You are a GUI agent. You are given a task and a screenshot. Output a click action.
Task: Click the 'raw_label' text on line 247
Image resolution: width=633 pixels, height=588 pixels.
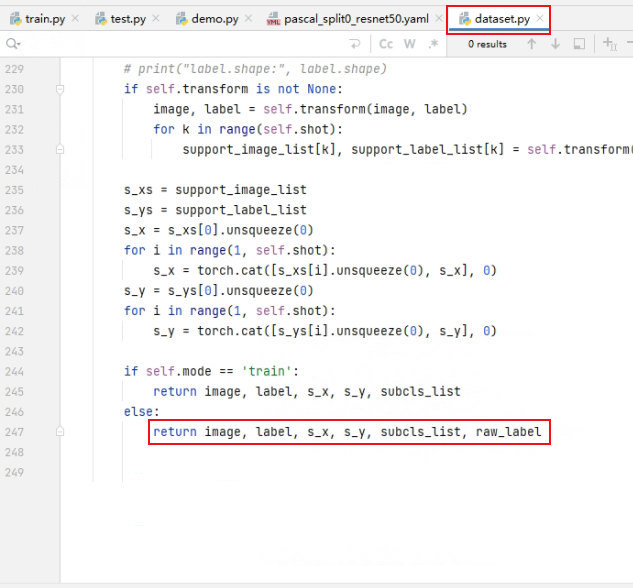click(x=508, y=432)
